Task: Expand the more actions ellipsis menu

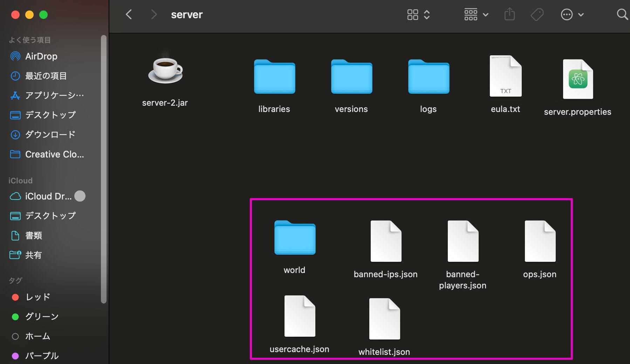Action: (x=572, y=15)
